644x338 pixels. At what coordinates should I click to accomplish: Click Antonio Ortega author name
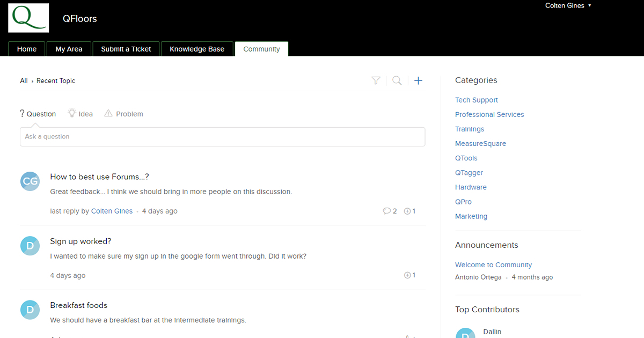coord(478,277)
